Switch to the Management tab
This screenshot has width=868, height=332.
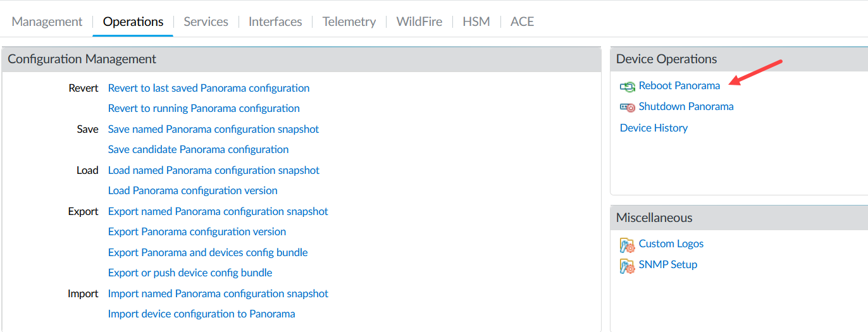[x=47, y=22]
